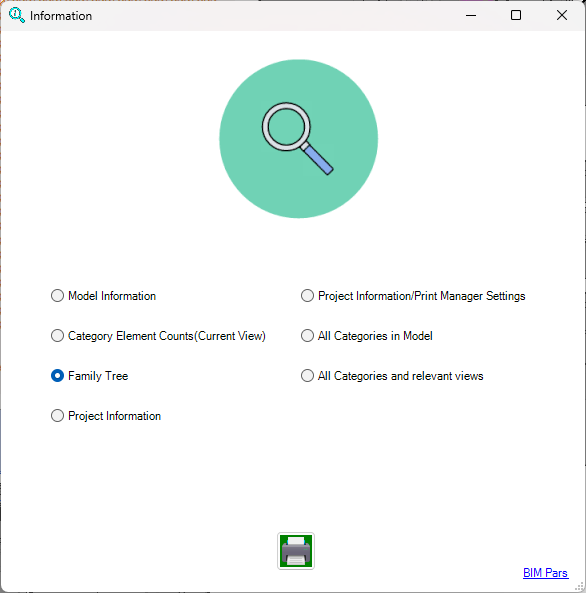Click the resize grip at the window corner
This screenshot has height=593, width=586.
tap(580, 587)
